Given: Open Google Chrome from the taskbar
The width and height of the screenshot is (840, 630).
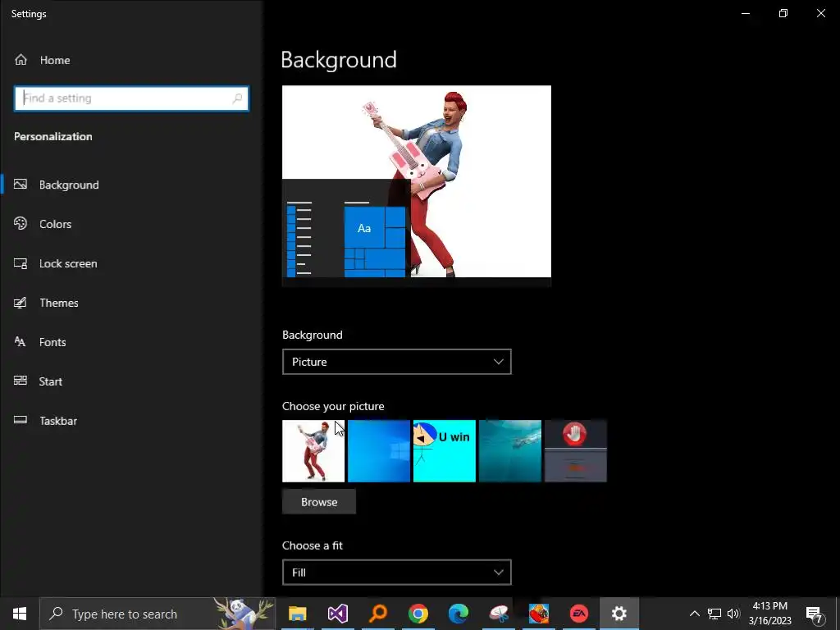Looking at the screenshot, I should (418, 614).
